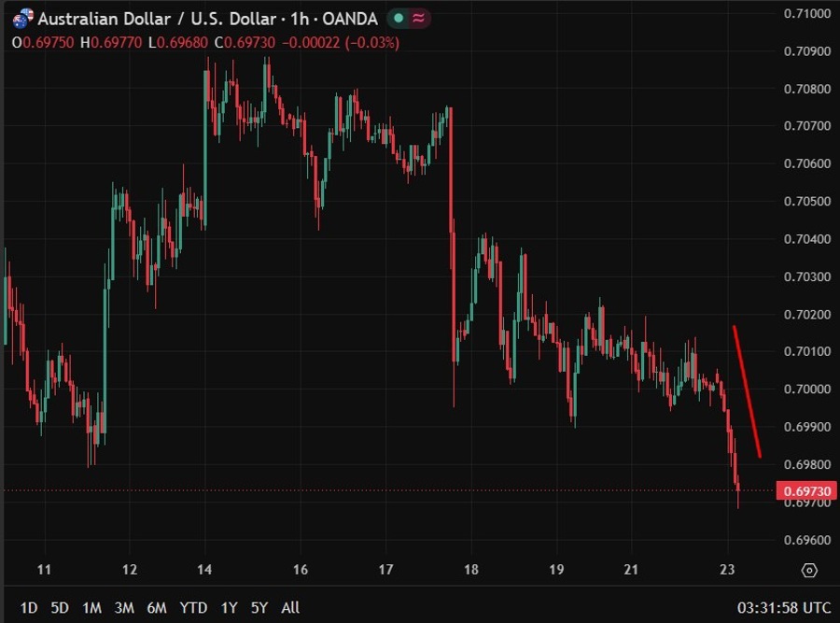Screen dimensions: 840x623
Task: Show the 1Y time range
Action: [229, 607]
